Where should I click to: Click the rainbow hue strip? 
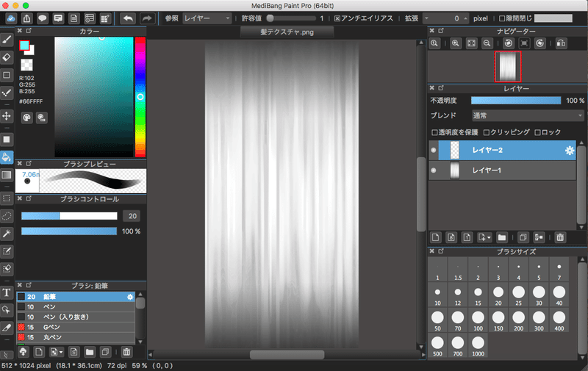(140, 97)
